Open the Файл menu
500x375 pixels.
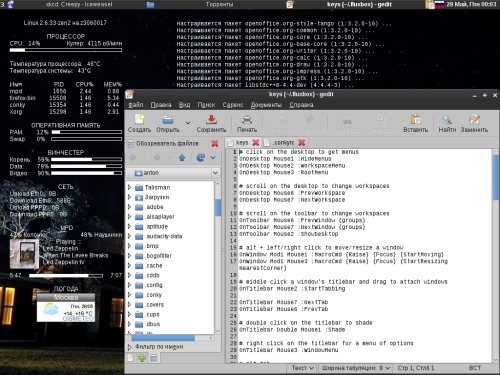(136, 105)
